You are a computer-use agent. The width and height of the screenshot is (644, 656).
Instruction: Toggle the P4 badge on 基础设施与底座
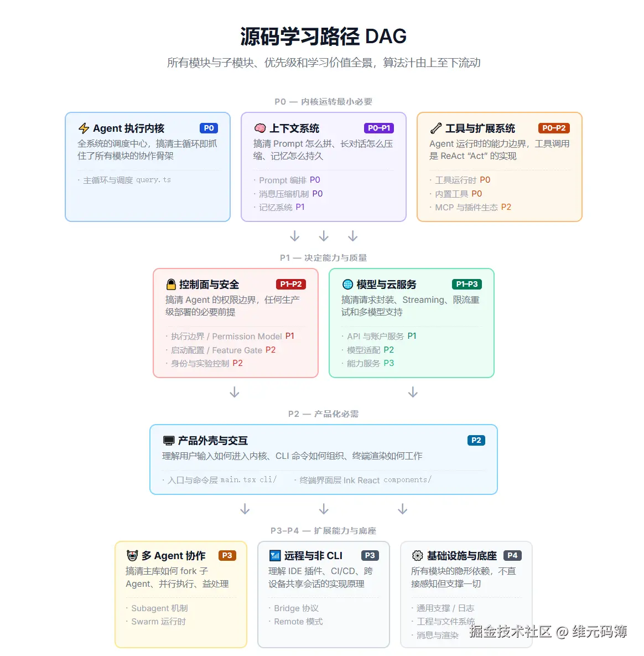513,555
